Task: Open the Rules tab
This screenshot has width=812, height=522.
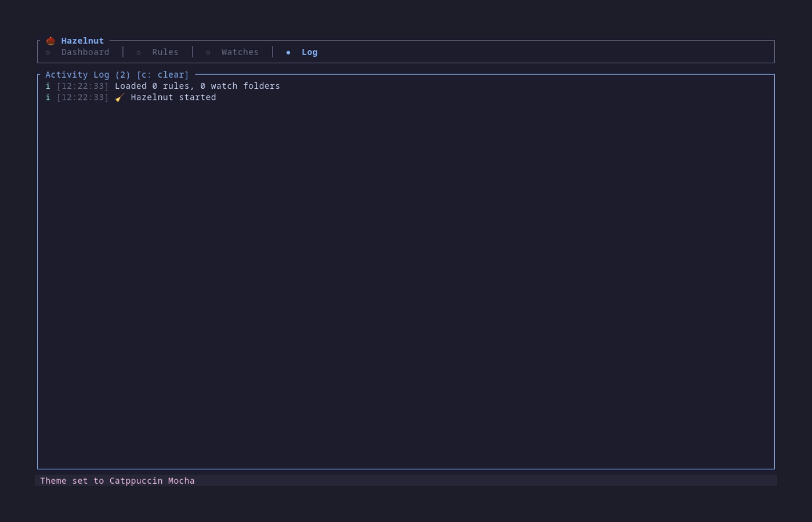Action: (x=165, y=52)
